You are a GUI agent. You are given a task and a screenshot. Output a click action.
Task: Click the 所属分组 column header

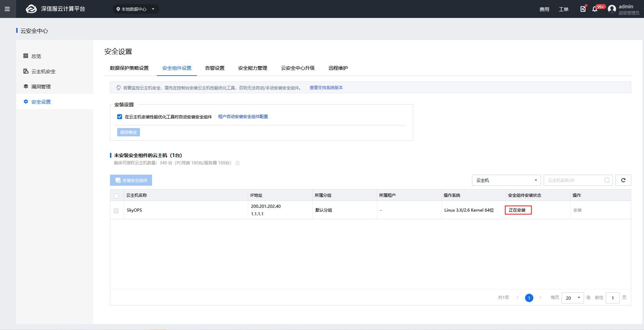point(323,195)
